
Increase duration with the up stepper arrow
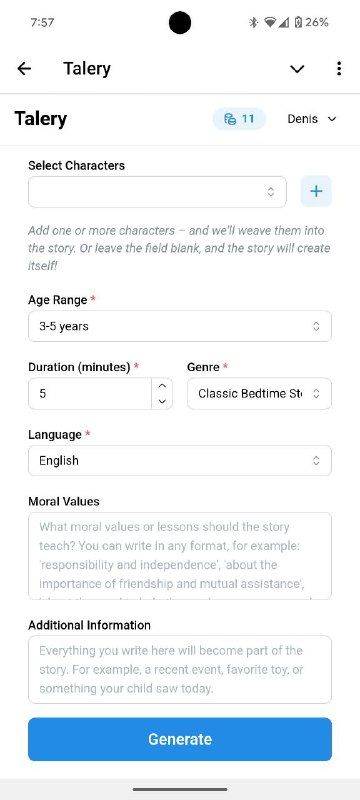[x=162, y=386]
